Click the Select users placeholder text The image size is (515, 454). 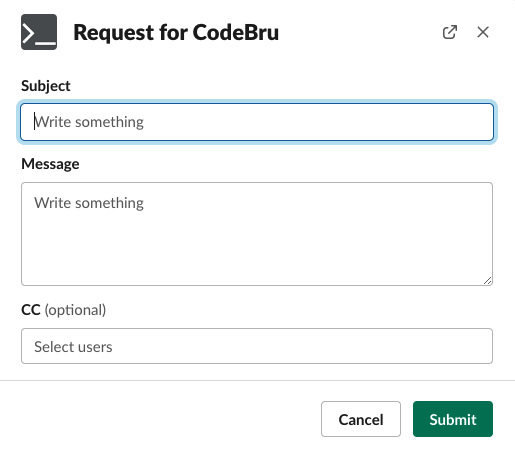(x=73, y=347)
